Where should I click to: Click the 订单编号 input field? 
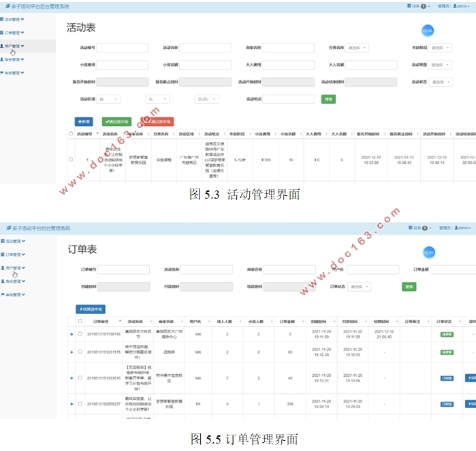123,269
